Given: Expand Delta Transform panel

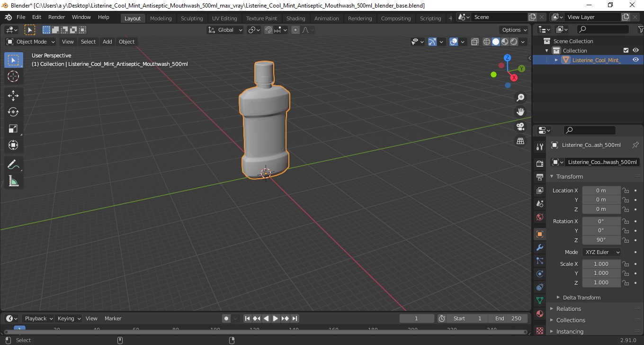Looking at the screenshot, I should [x=581, y=298].
